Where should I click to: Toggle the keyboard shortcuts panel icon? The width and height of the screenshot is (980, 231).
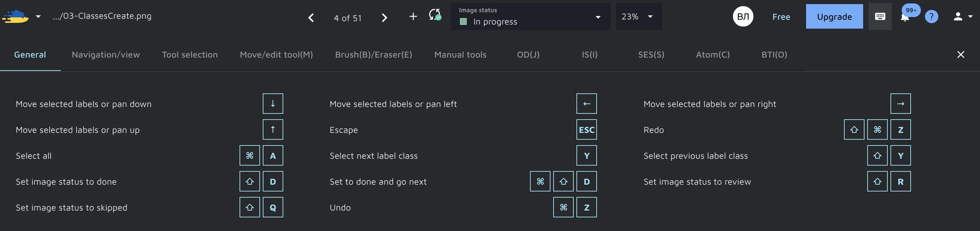(880, 17)
